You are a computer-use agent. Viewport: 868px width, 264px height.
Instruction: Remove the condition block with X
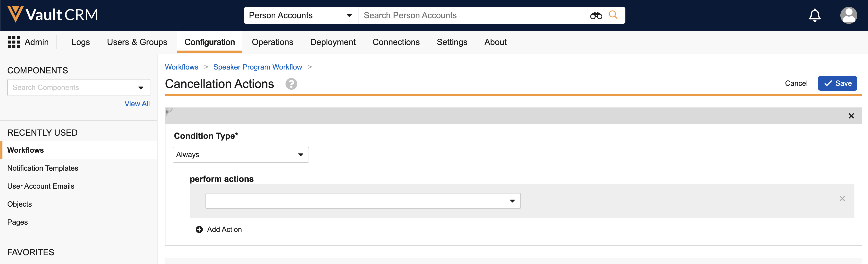click(851, 116)
